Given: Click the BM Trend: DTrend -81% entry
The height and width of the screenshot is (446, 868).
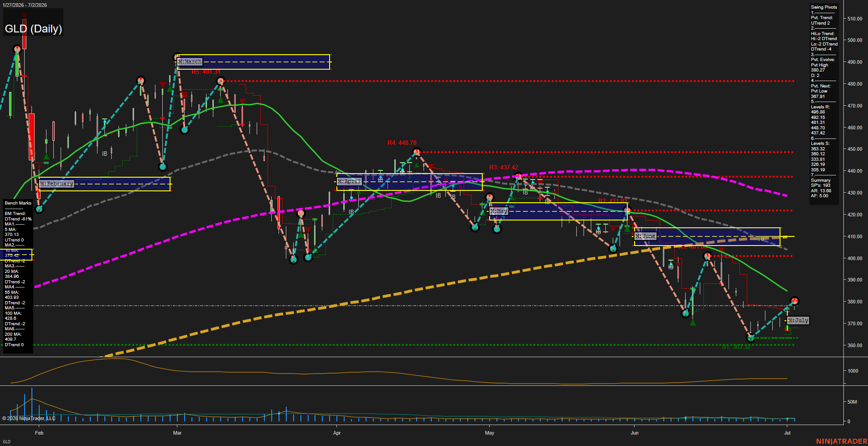Looking at the screenshot, I should [x=18, y=216].
